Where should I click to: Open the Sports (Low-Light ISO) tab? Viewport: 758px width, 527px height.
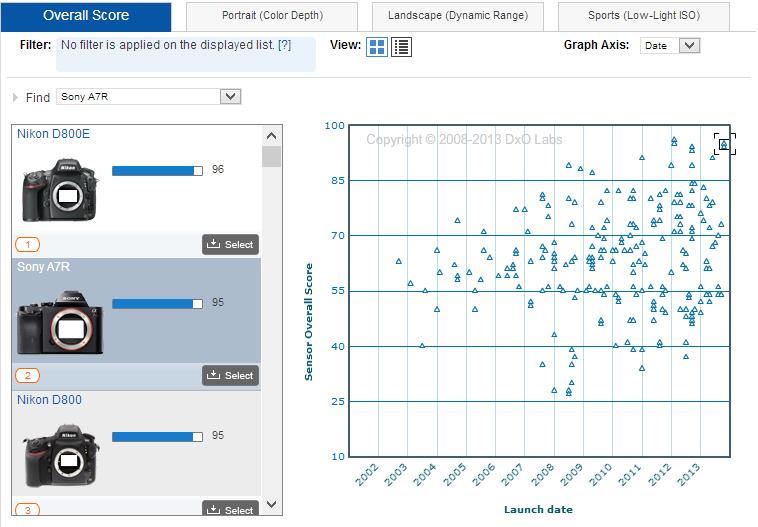643,16
